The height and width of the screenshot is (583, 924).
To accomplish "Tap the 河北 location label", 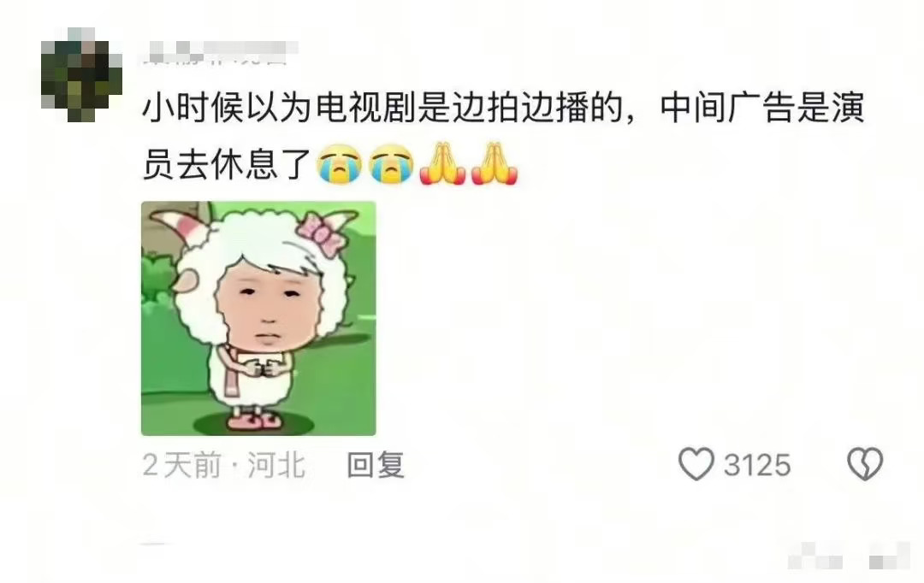I will pos(276,465).
